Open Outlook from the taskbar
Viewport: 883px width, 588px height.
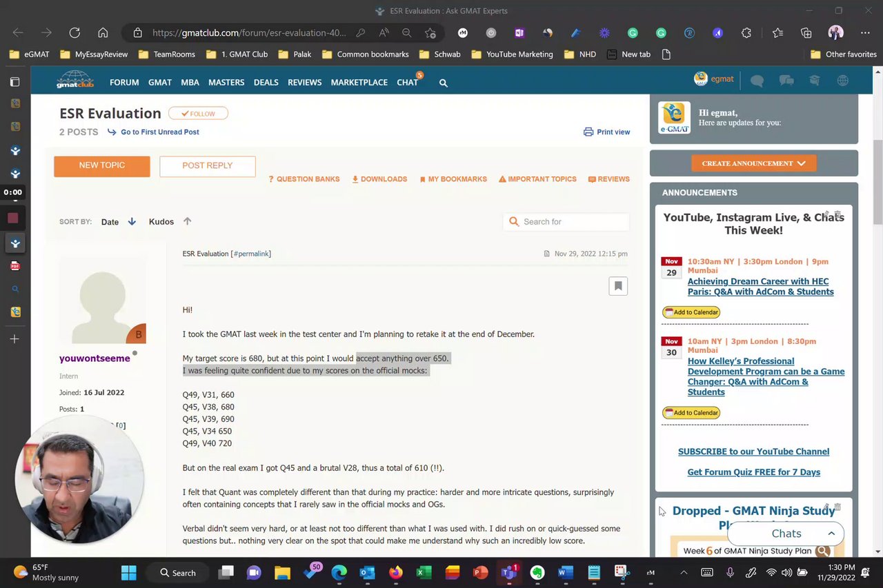(x=367, y=573)
